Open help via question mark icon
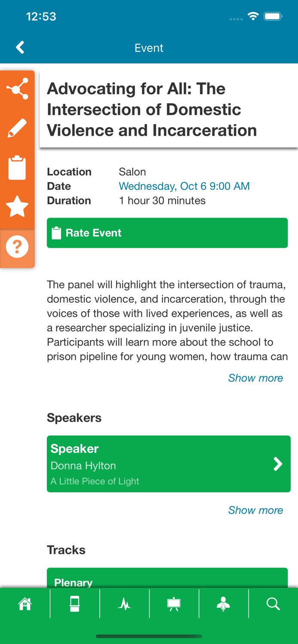 tap(17, 247)
